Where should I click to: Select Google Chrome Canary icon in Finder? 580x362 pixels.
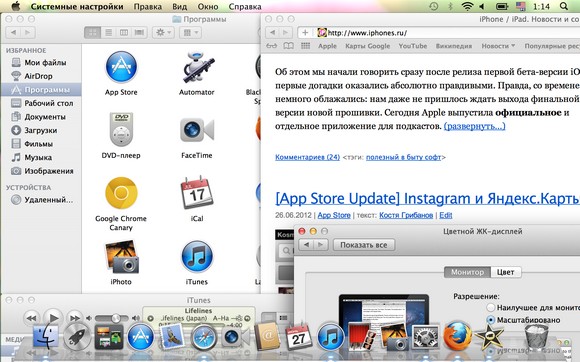pos(121,193)
